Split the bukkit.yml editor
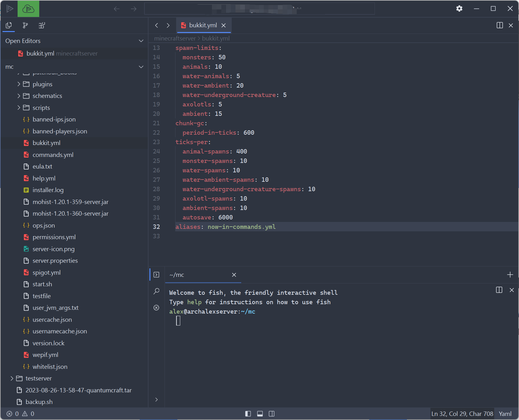This screenshot has width=519, height=420. [x=500, y=25]
